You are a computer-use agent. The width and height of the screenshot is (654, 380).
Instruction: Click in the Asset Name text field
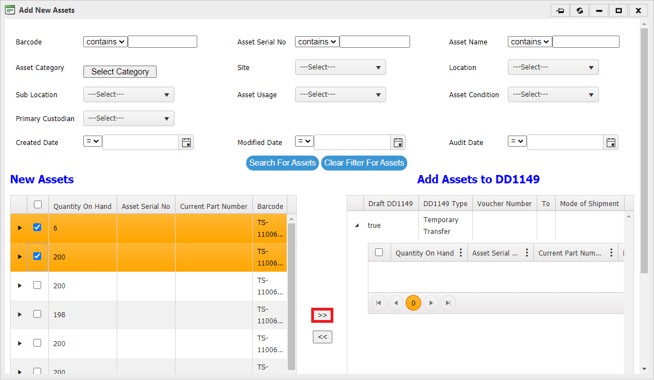click(x=586, y=42)
